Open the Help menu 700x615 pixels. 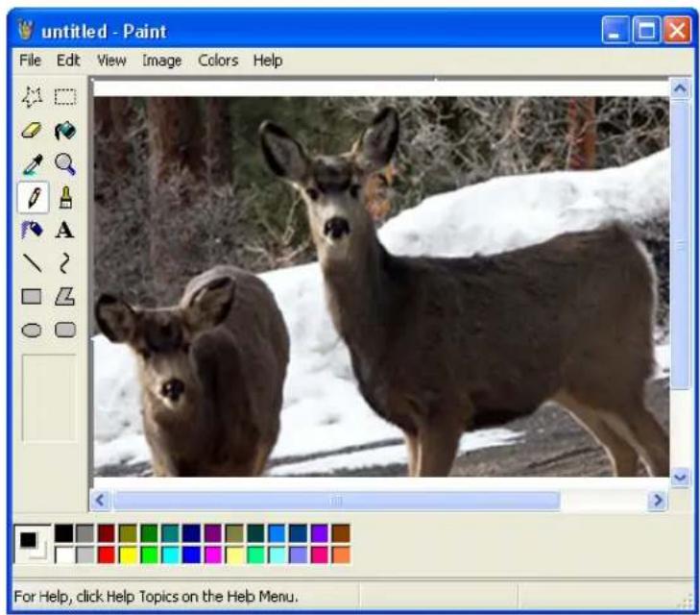point(268,61)
